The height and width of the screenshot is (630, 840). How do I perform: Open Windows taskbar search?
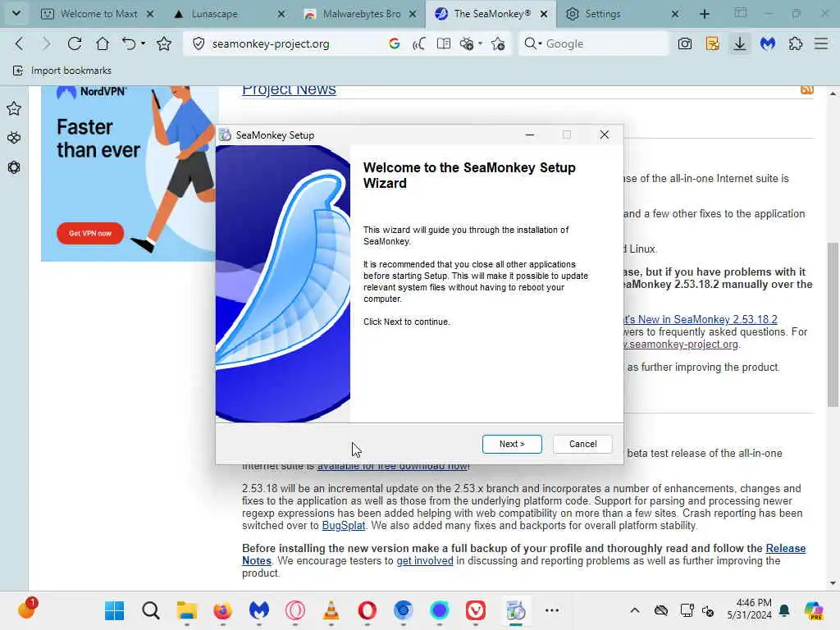151,610
